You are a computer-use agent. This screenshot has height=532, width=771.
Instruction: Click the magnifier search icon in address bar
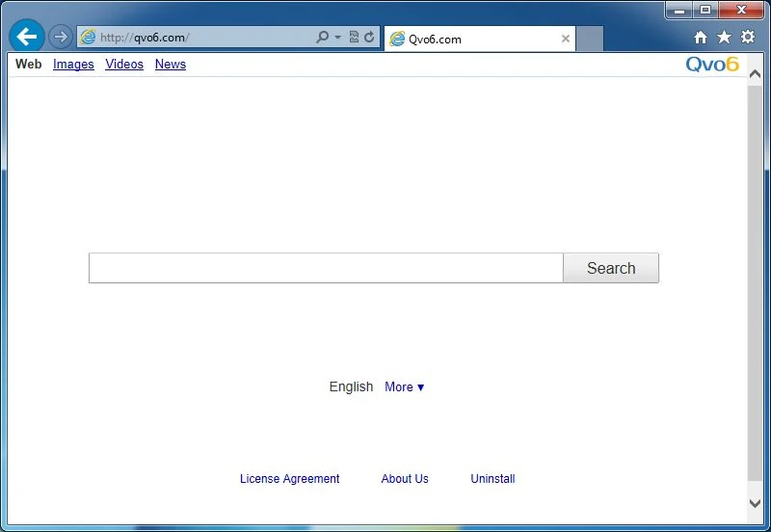click(x=322, y=37)
